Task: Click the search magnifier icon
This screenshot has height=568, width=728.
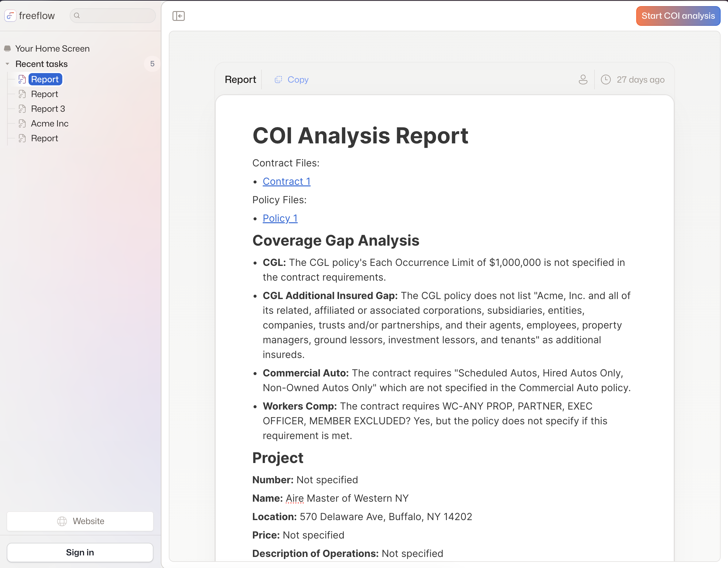Action: (x=77, y=16)
